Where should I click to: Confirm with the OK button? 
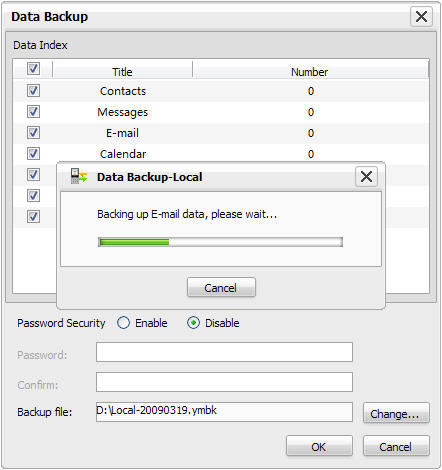(319, 446)
